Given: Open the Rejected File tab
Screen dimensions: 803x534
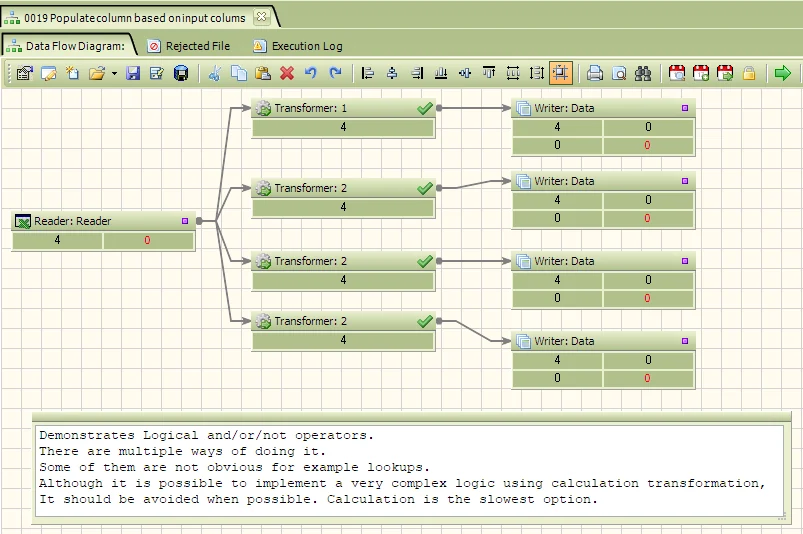Looking at the screenshot, I should click(189, 46).
